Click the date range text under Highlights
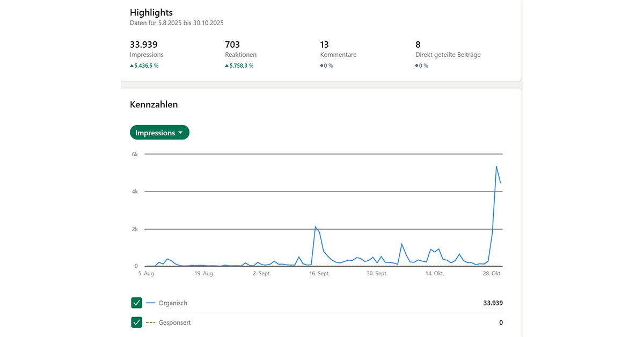 (x=177, y=23)
